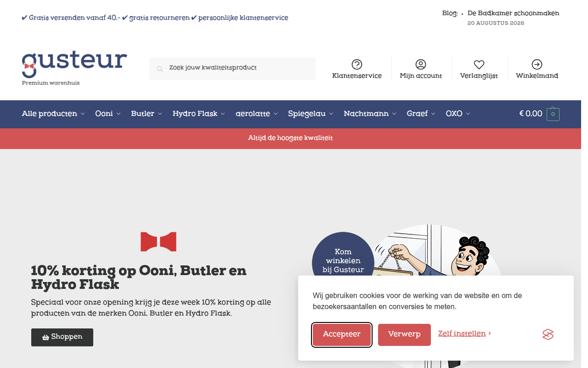
Task: Click the cookie banner logo icon
Action: tap(548, 334)
